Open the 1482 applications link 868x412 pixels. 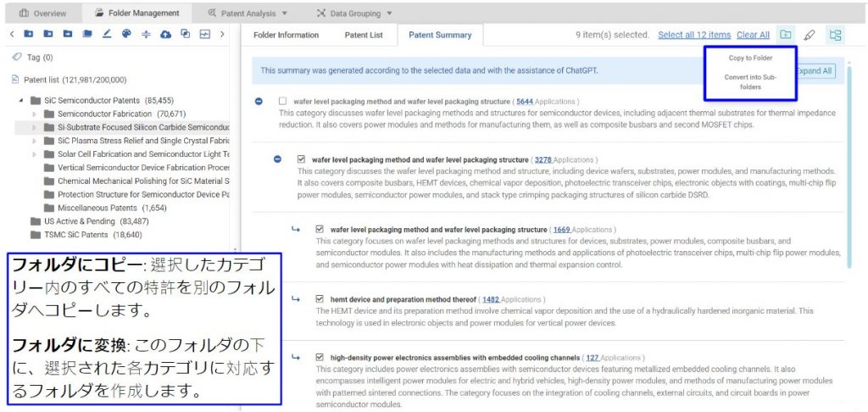[x=491, y=299]
